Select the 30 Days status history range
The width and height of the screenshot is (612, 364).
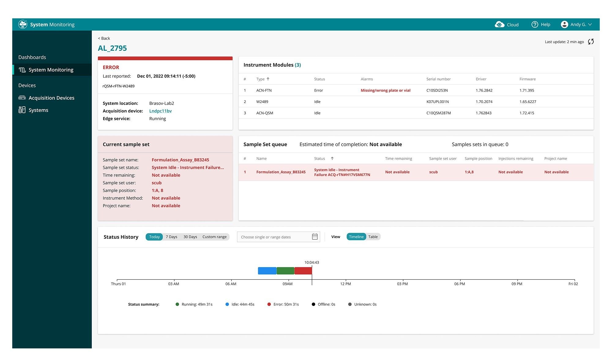point(190,237)
